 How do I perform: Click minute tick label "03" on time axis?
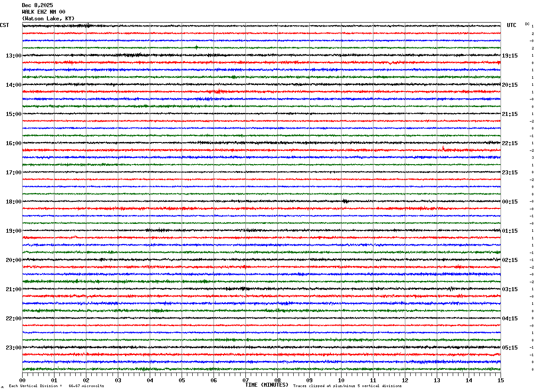(x=118, y=380)
